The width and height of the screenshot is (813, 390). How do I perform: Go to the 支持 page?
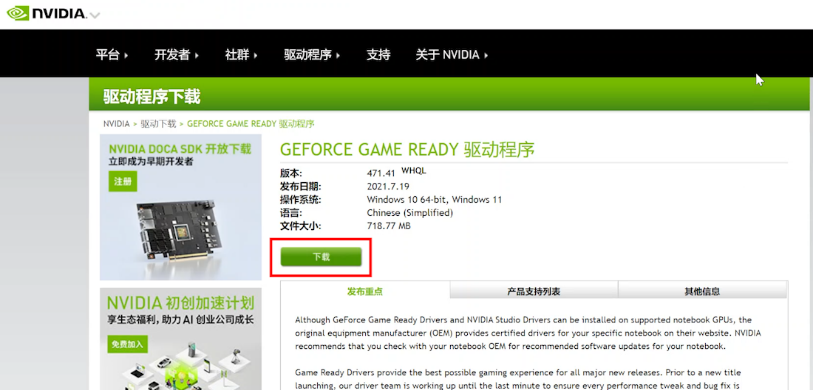tap(379, 54)
